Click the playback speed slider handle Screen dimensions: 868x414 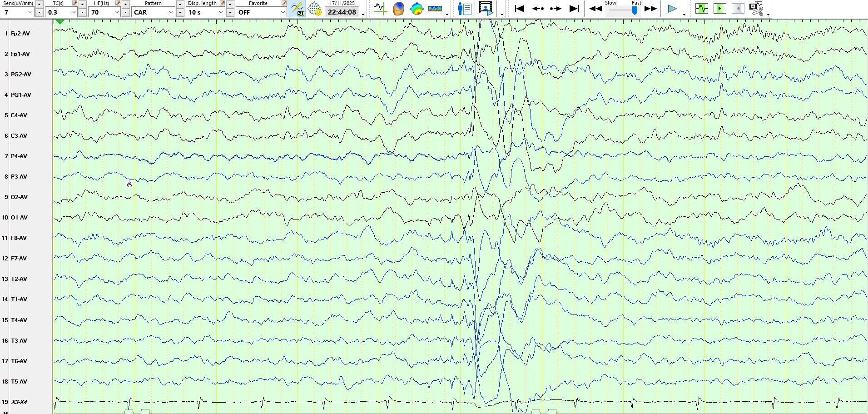click(635, 10)
